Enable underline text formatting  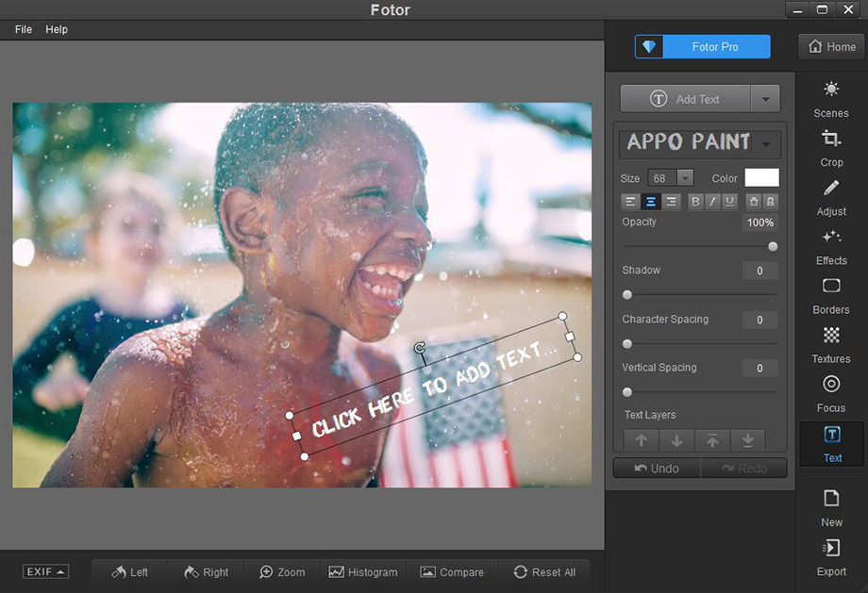[728, 201]
